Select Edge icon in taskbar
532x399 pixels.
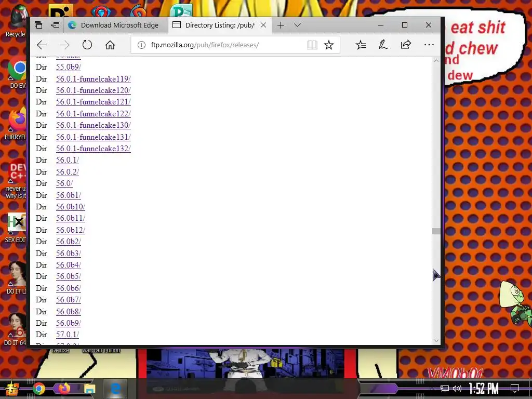pos(115,389)
